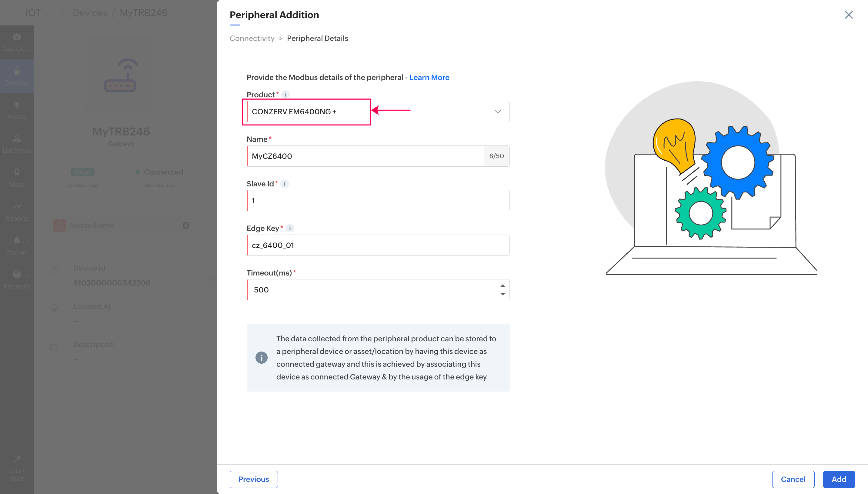The width and height of the screenshot is (868, 494).
Task: Increase Timeout value with up arrow
Action: pyautogui.click(x=502, y=285)
